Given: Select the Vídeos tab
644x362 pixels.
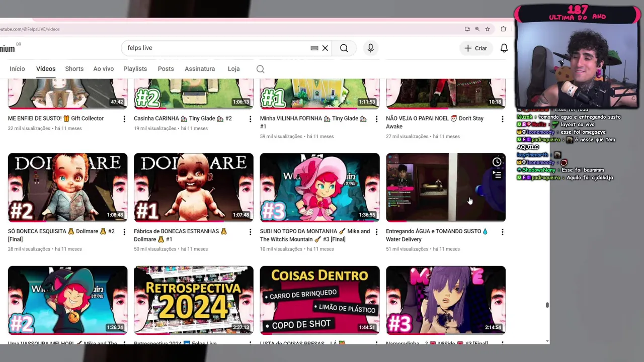Looking at the screenshot, I should click(46, 69).
